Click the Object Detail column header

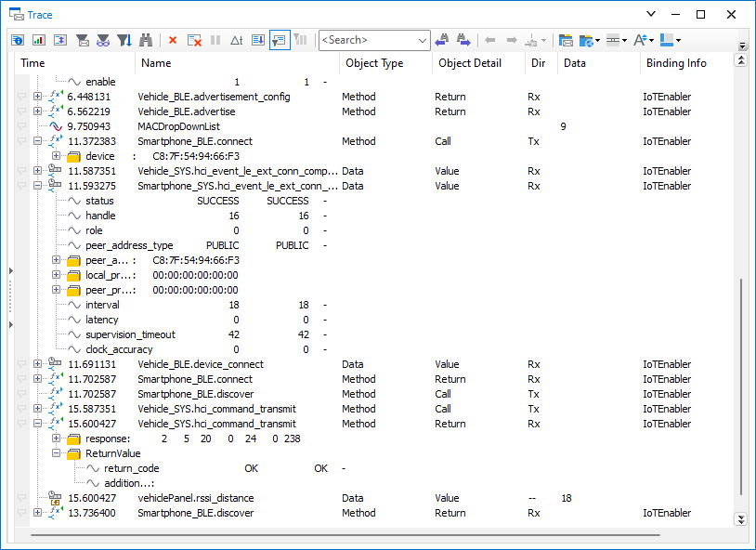pos(478,63)
